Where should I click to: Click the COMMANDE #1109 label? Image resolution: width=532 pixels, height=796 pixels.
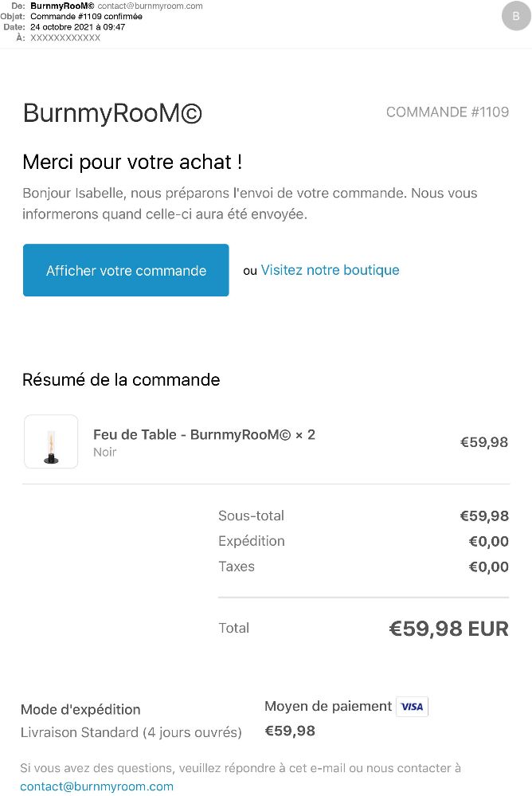(x=448, y=112)
